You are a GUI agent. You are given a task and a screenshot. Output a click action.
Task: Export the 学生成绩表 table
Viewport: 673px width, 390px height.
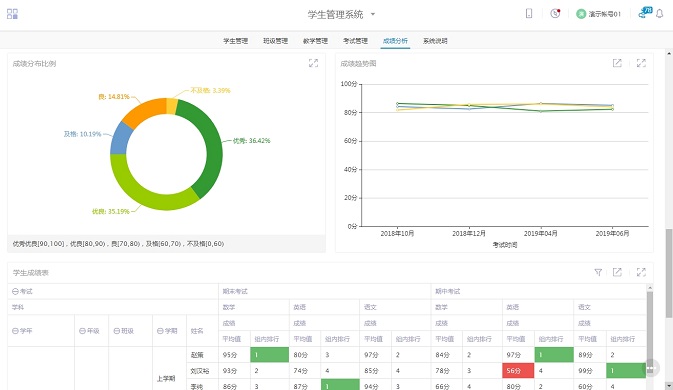click(617, 272)
